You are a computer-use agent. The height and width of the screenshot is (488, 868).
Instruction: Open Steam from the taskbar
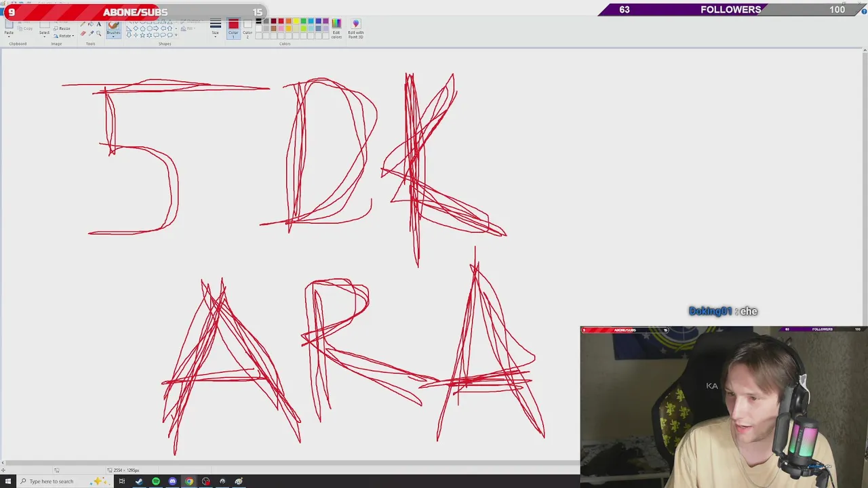(x=139, y=481)
